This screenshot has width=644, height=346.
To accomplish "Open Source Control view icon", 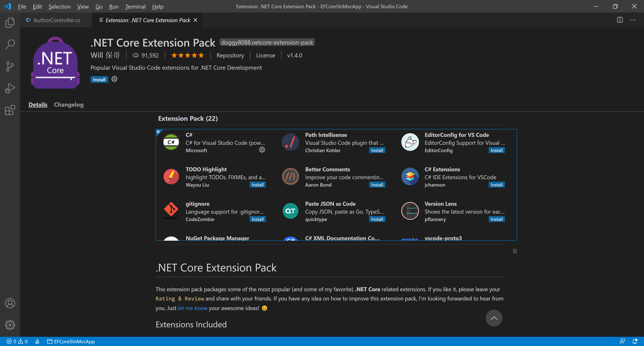I will (10, 66).
